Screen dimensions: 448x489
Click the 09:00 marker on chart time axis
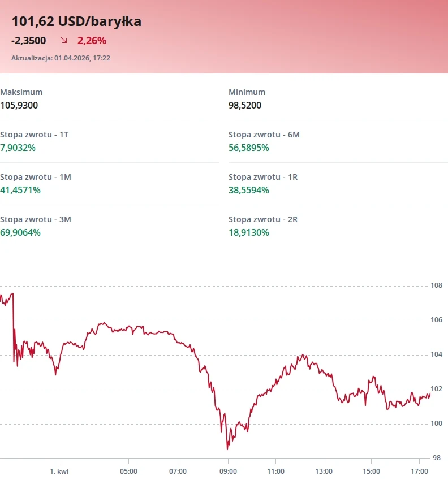click(228, 471)
